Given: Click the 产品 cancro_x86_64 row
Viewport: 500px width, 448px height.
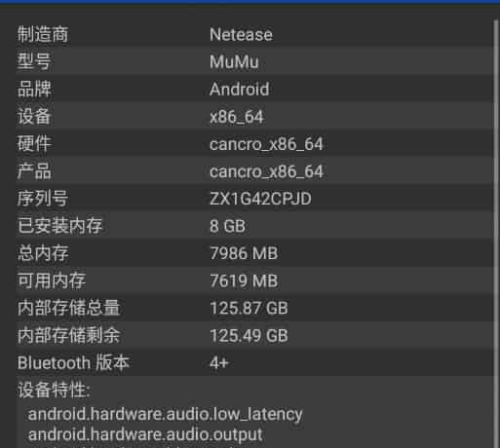Looking at the screenshot, I should 254,171.
